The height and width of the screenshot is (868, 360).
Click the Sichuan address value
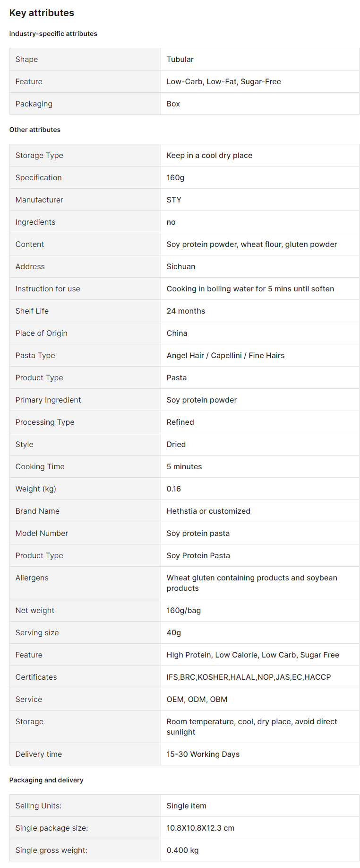click(x=181, y=266)
